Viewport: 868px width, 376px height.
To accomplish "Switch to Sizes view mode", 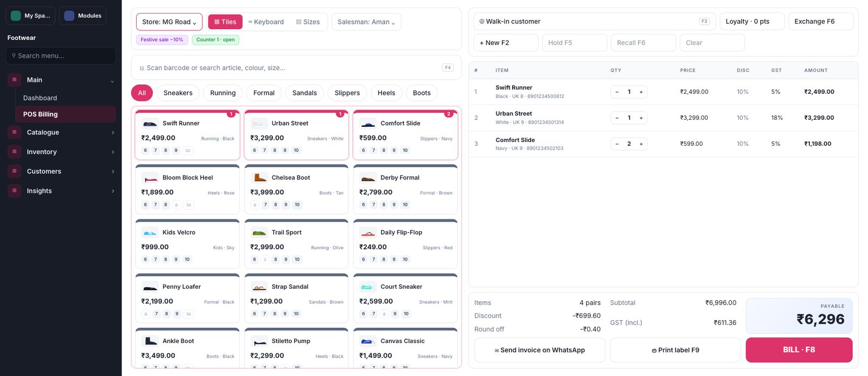I will coord(308,22).
